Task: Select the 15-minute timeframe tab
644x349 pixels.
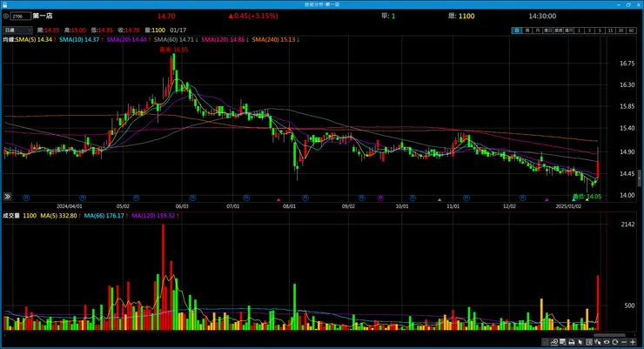Action: (x=611, y=30)
